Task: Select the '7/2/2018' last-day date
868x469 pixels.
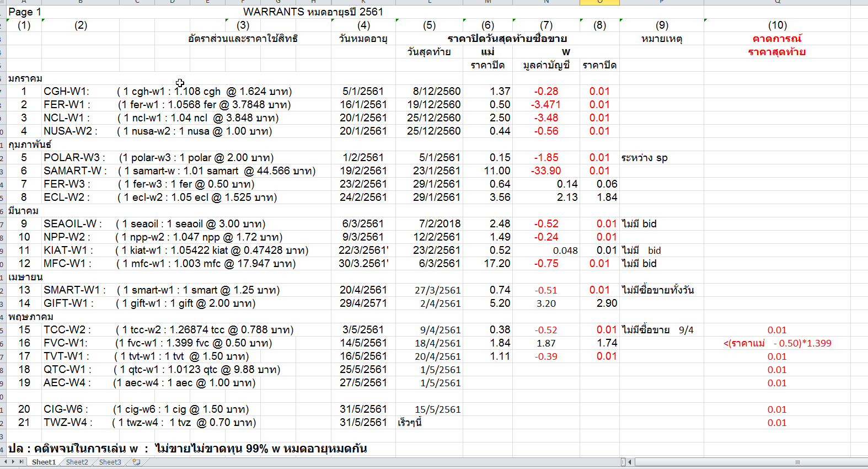Action: click(440, 223)
